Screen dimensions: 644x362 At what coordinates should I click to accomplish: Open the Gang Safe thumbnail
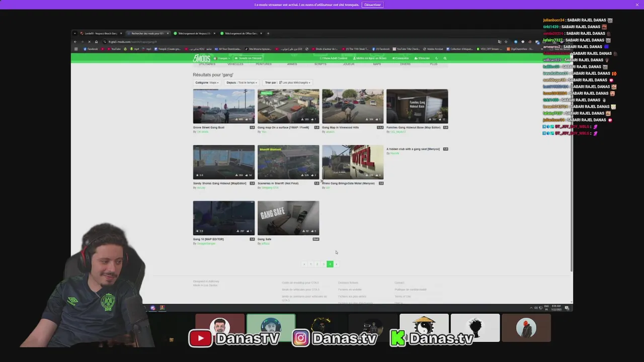pos(288,218)
